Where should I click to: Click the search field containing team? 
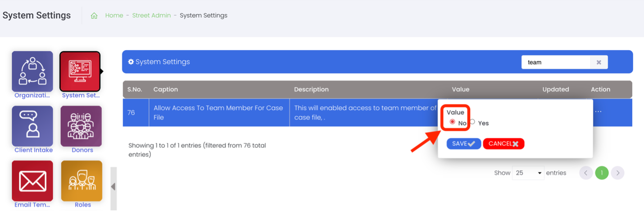coord(556,62)
